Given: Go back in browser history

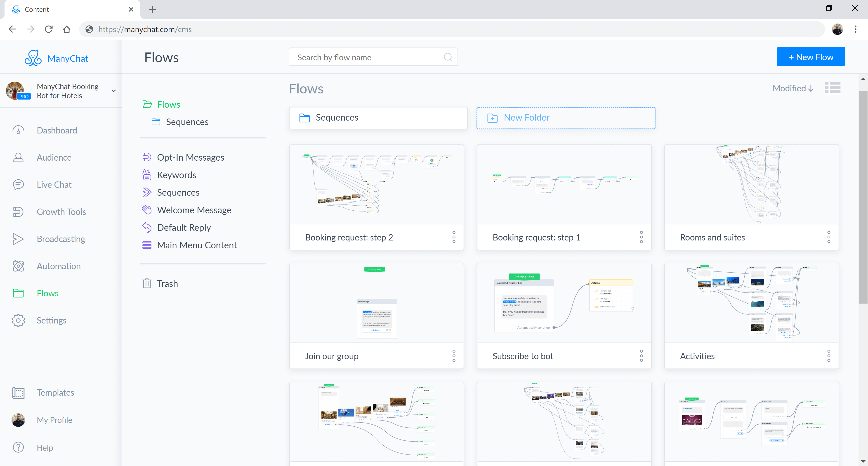Looking at the screenshot, I should 12,29.
